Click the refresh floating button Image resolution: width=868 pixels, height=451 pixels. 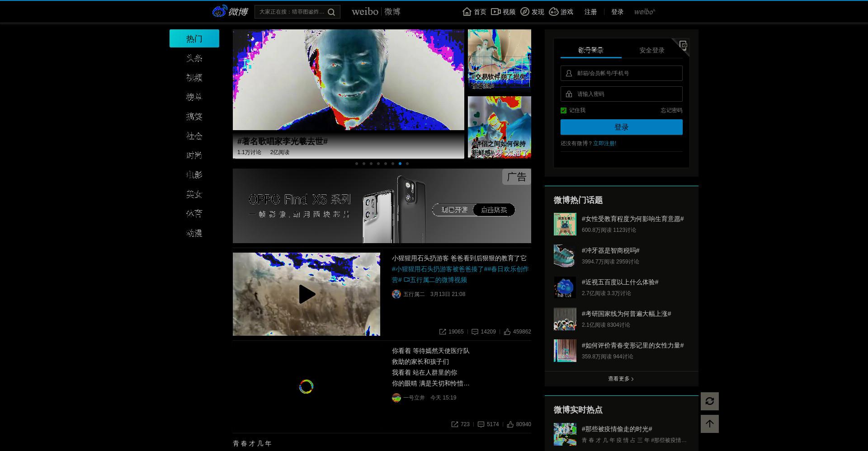pyautogui.click(x=710, y=401)
